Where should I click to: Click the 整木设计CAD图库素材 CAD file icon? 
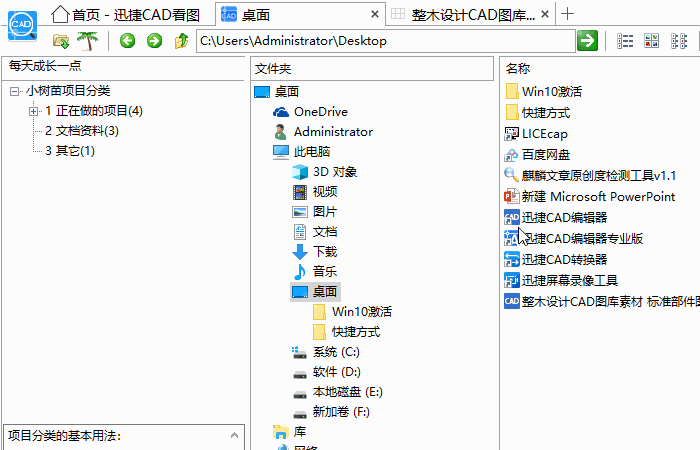point(512,301)
